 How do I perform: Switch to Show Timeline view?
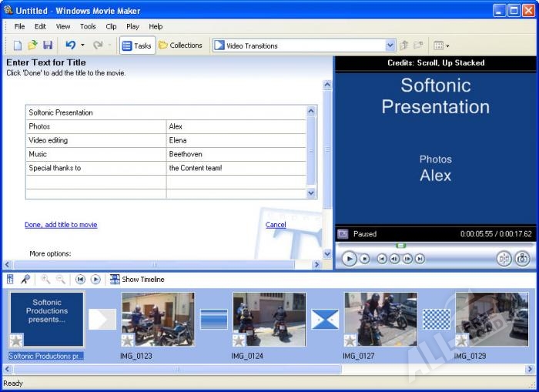coord(137,280)
